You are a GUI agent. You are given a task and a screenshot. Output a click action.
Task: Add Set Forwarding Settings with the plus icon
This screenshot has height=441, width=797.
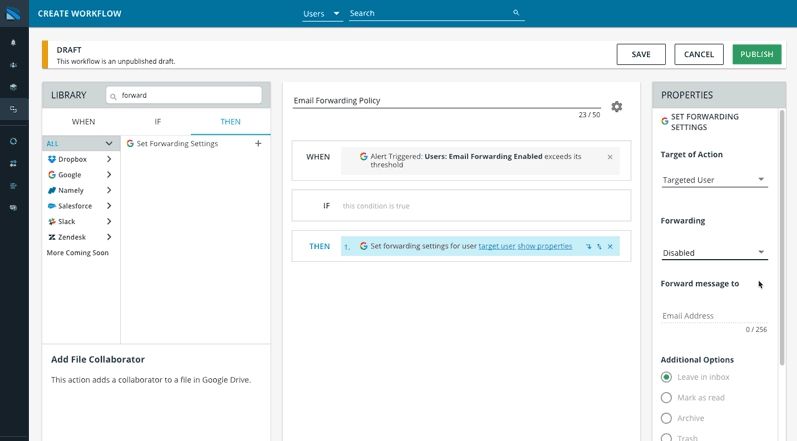click(x=258, y=143)
